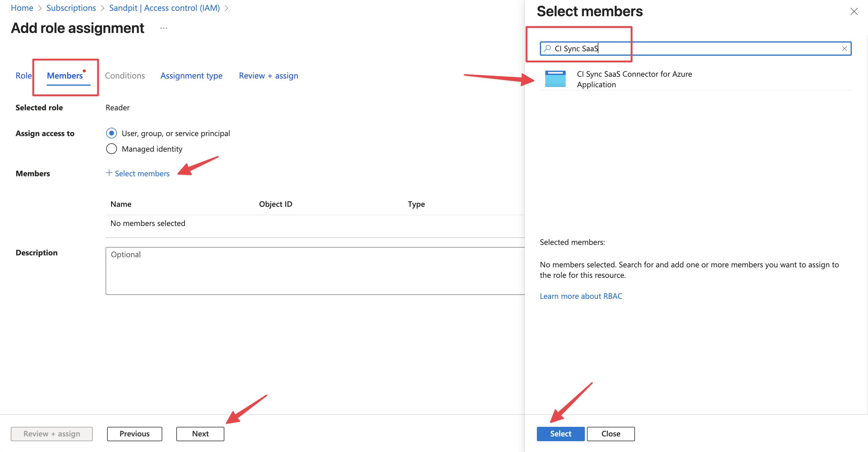Click the 'No members selected' table row
This screenshot has width=868, height=452.
pos(315,223)
